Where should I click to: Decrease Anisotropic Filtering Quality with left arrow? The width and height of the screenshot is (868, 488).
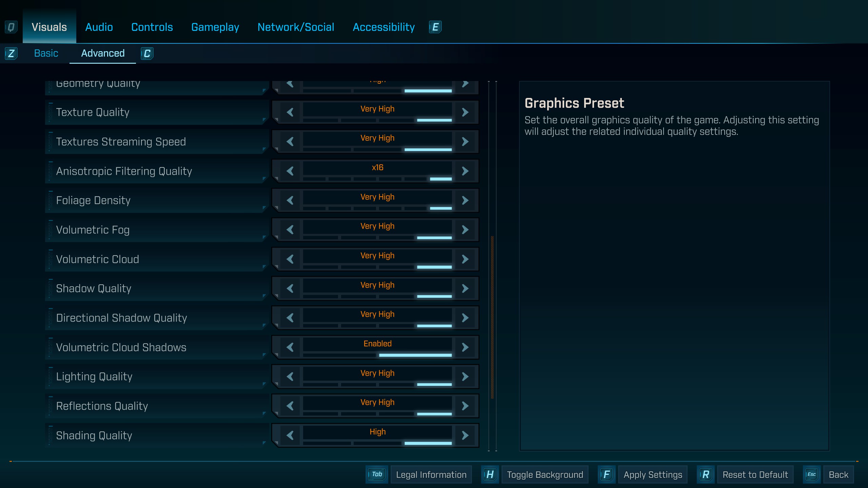pos(290,171)
